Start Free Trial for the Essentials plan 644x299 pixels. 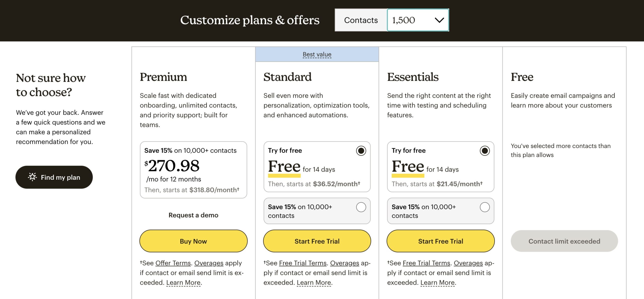(x=440, y=241)
